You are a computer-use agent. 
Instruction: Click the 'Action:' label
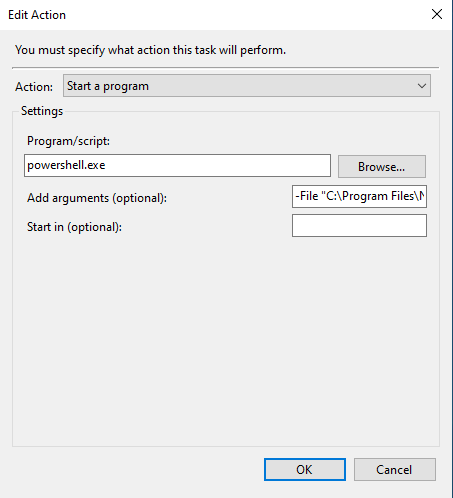point(34,87)
